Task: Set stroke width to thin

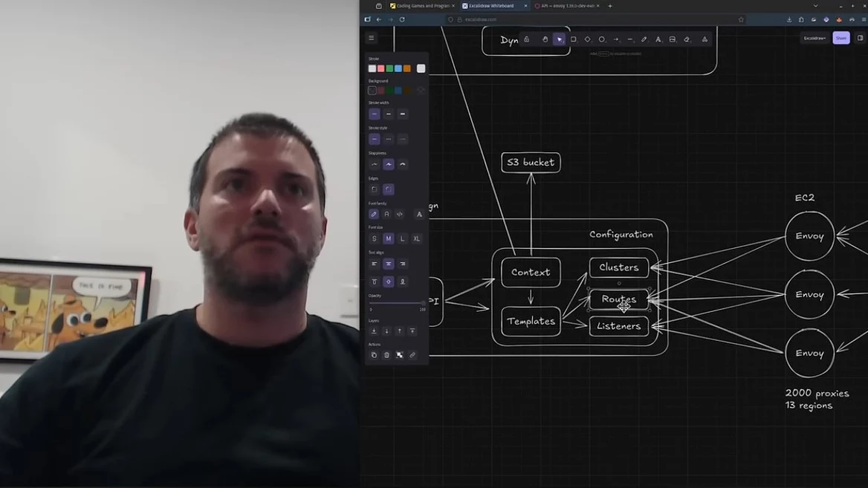Action: tap(375, 114)
